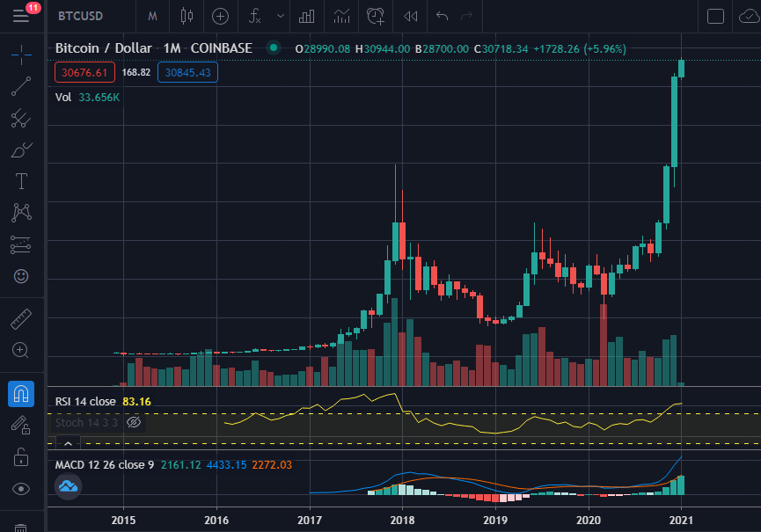Image resolution: width=761 pixels, height=532 pixels.
Task: Expand the indicators dropdown arrow
Action: (x=281, y=16)
